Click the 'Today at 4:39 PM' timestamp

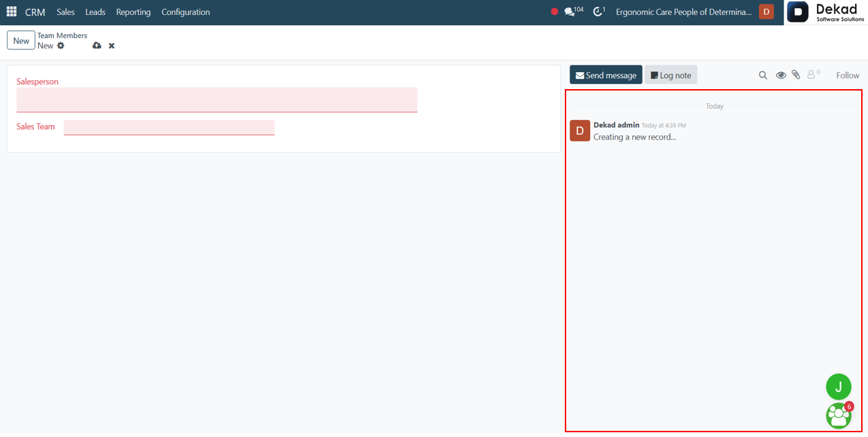point(664,125)
